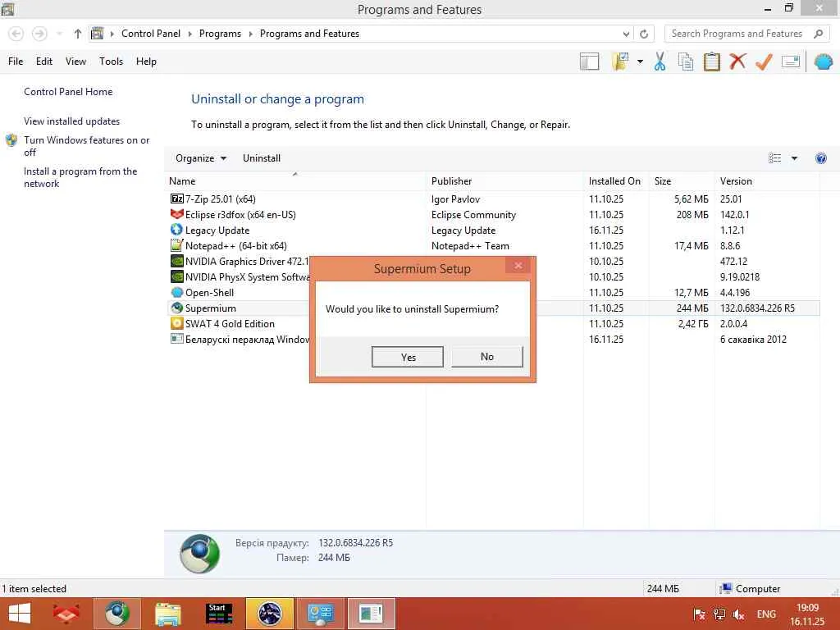Open the Edit menu
The height and width of the screenshot is (630, 840).
[x=44, y=62]
